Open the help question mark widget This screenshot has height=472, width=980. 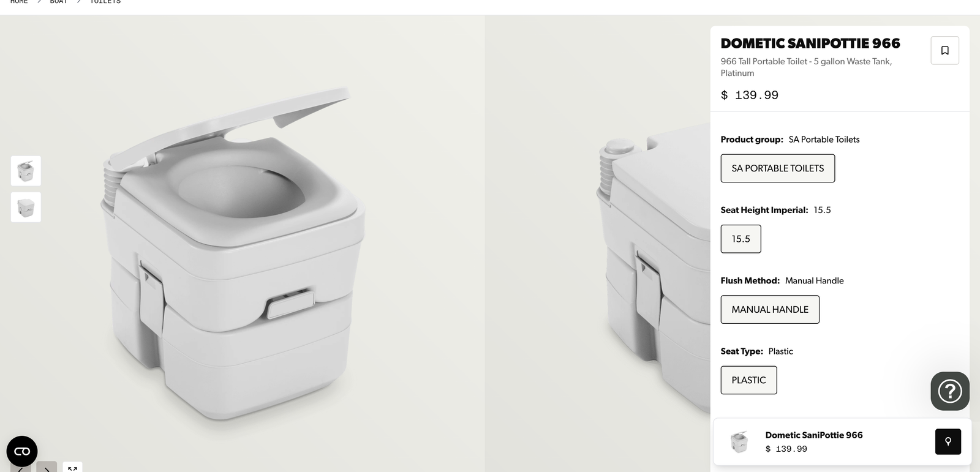click(x=950, y=391)
